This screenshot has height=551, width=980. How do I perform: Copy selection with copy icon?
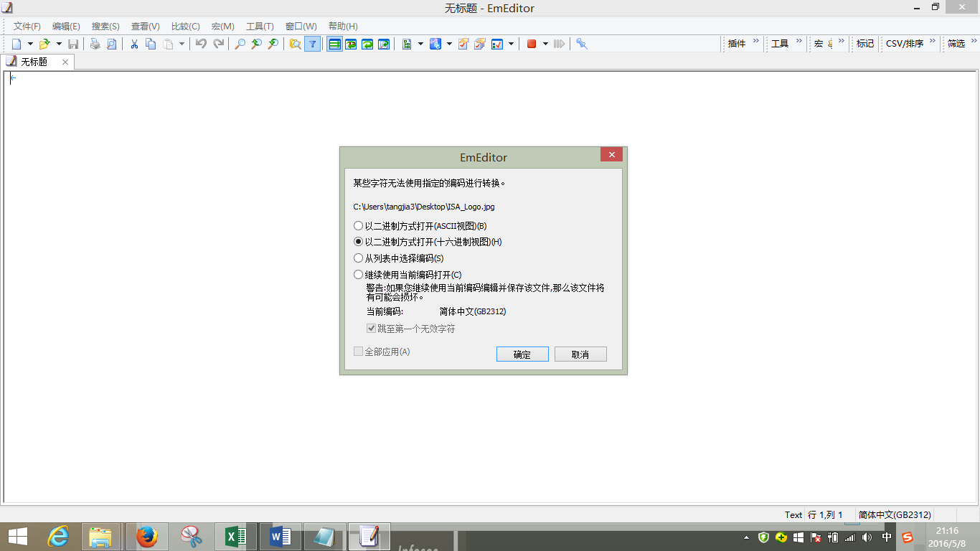click(x=151, y=44)
